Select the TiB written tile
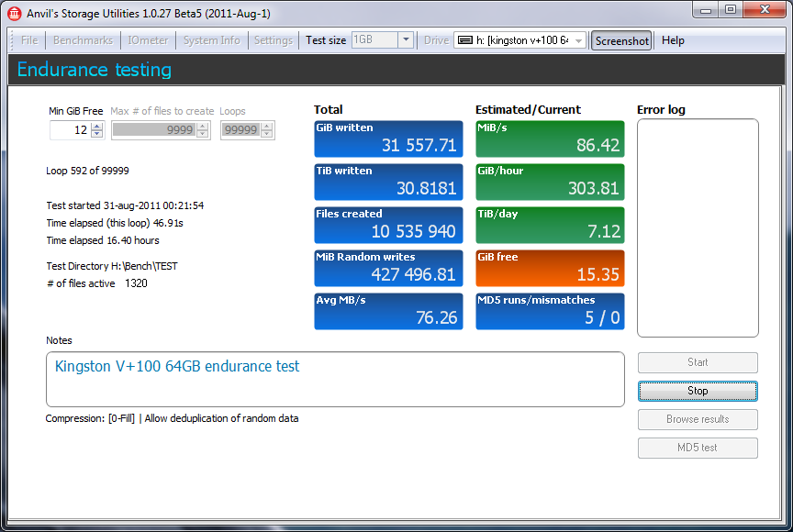Screen dimensions: 793x532 click(x=388, y=182)
